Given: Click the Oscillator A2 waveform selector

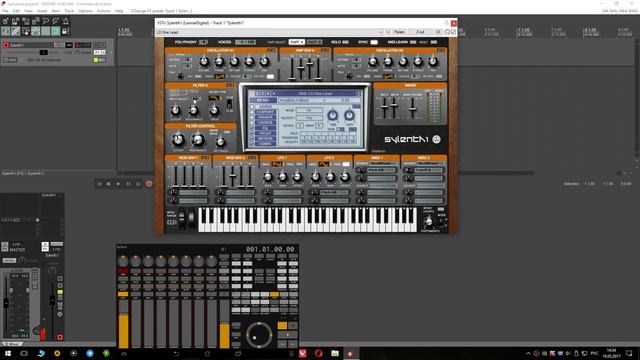Looking at the screenshot, I should [389, 76].
